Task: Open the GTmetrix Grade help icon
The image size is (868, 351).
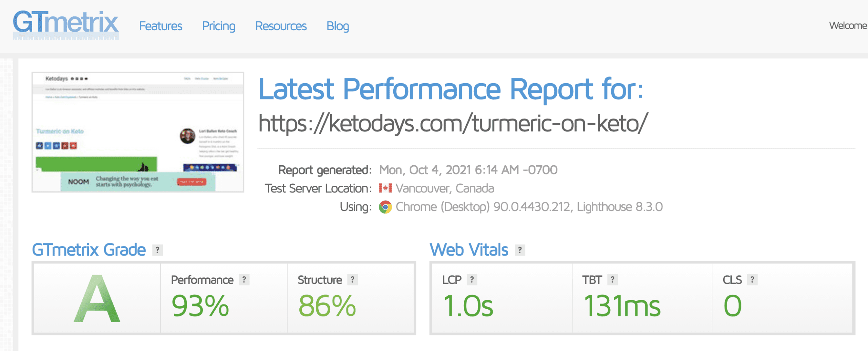Action: [157, 250]
